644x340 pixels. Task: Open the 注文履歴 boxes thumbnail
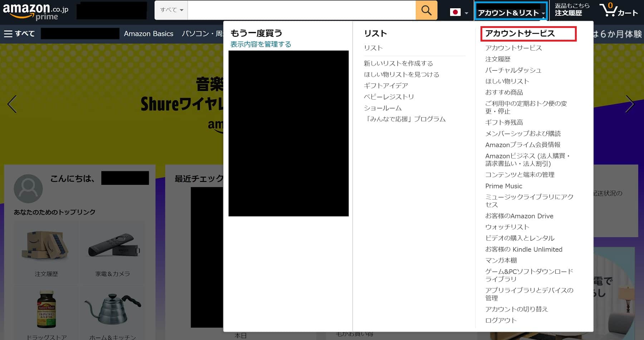pyautogui.click(x=45, y=245)
